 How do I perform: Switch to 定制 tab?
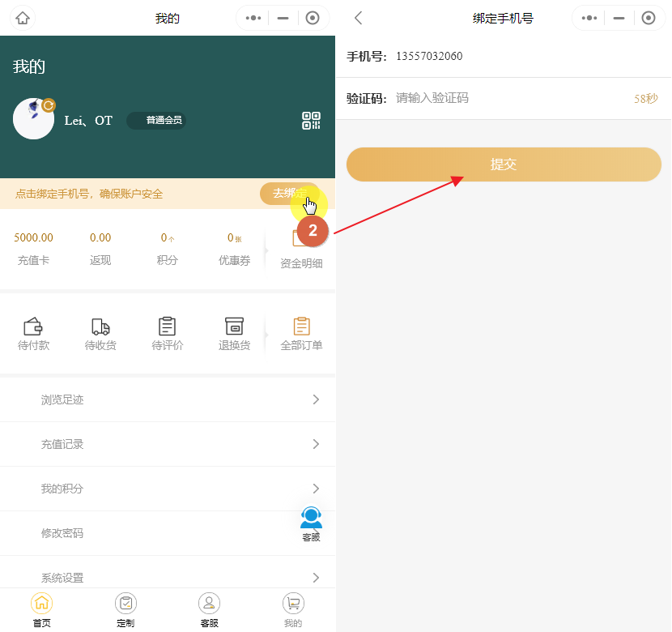click(125, 610)
